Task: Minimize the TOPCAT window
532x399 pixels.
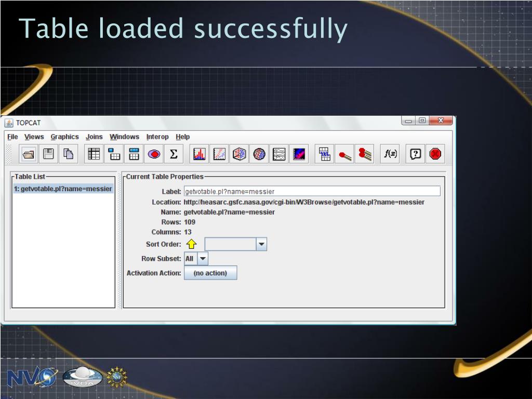Action: click(408, 121)
